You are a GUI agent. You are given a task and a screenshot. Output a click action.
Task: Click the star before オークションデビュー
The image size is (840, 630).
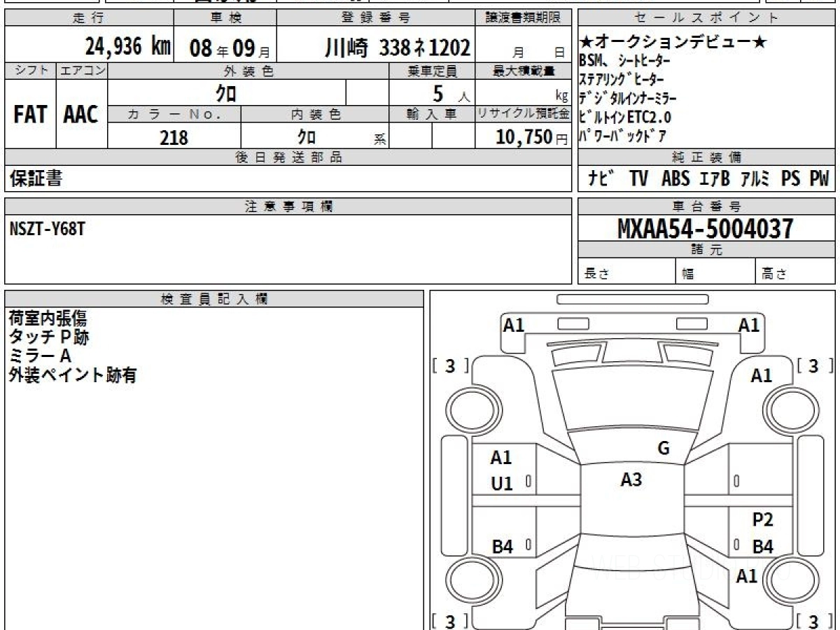587,42
